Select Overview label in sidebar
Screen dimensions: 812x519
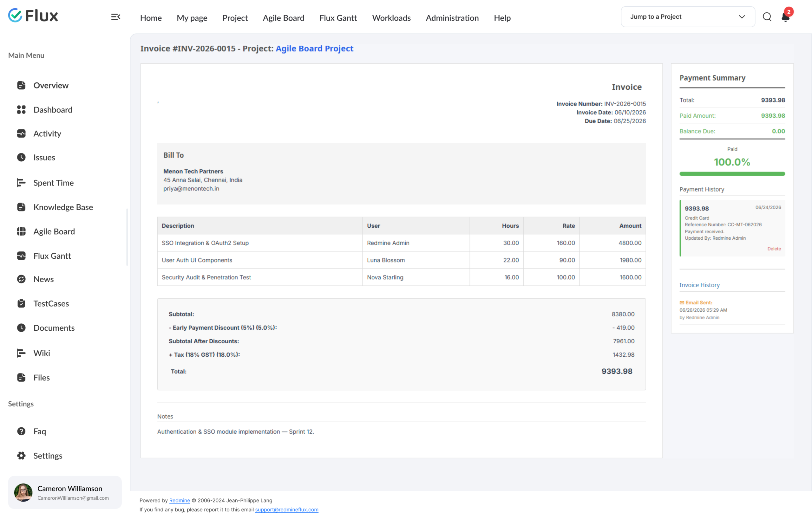(51, 85)
